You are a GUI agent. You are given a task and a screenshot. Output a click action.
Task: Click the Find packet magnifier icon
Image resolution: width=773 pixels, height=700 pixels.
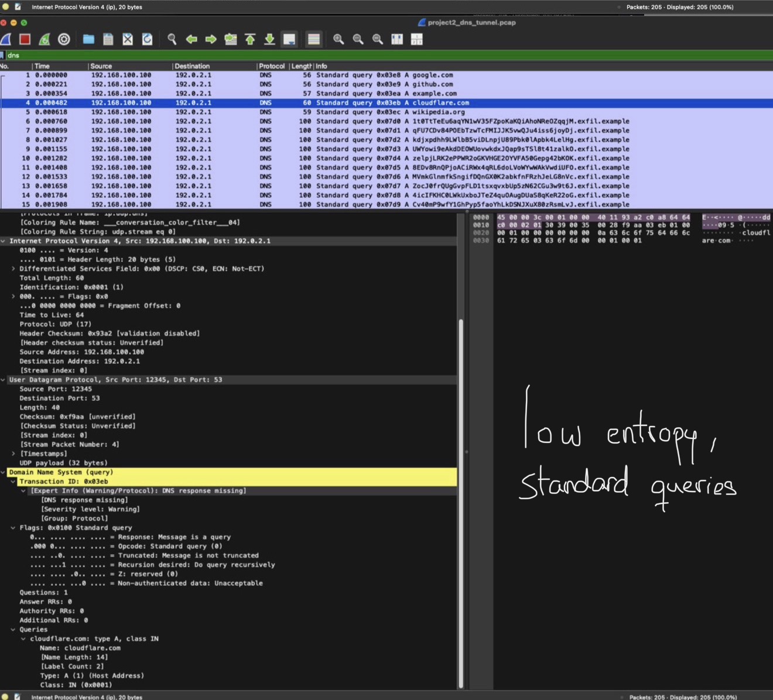pos(172,39)
